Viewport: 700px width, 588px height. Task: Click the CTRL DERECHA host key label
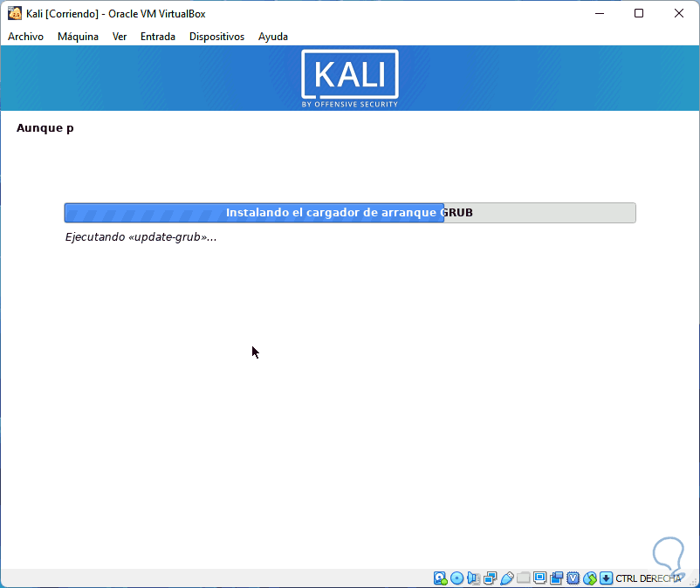point(649,578)
